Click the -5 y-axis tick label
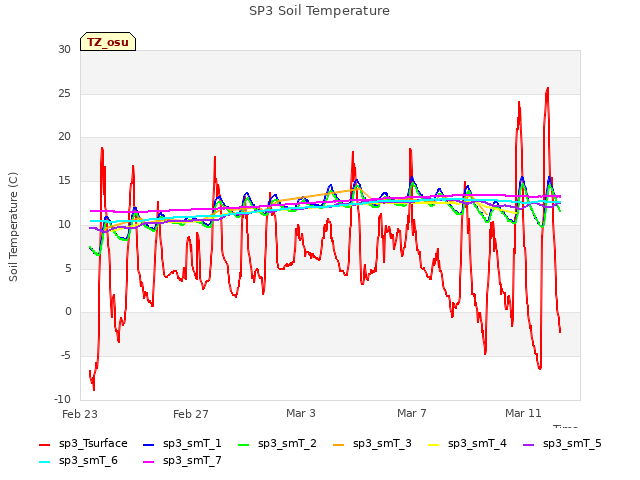Screen dimensions: 640x480 [66, 356]
